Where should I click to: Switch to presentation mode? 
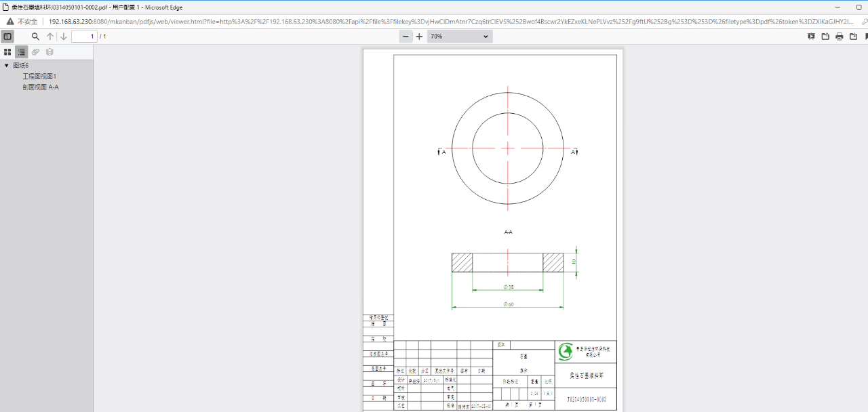tap(811, 37)
